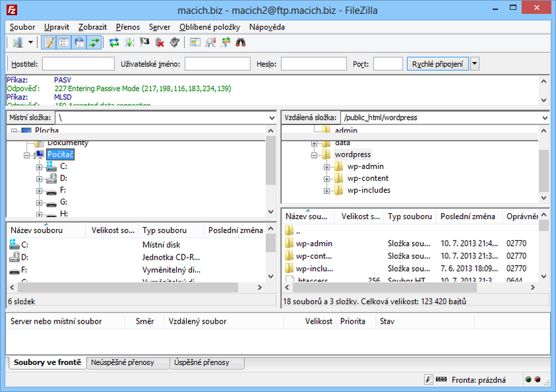Click the process queue toolbar icon

pos(129,42)
